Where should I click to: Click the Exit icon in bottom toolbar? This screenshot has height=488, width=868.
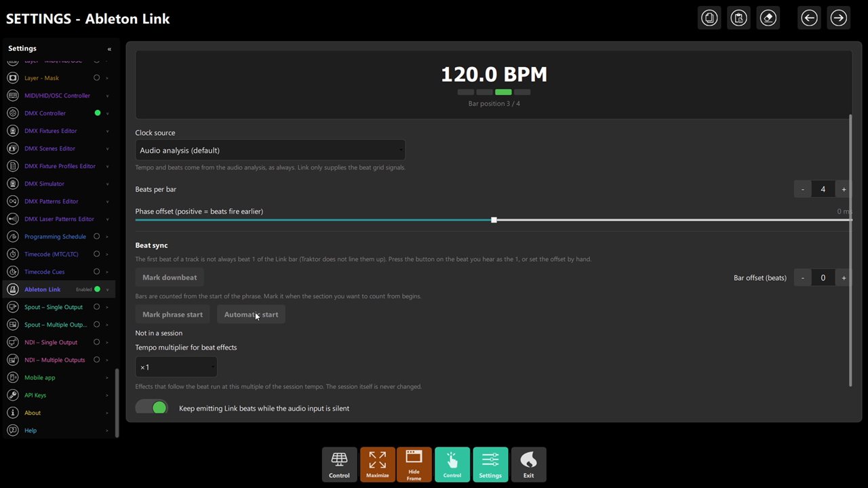tap(528, 464)
